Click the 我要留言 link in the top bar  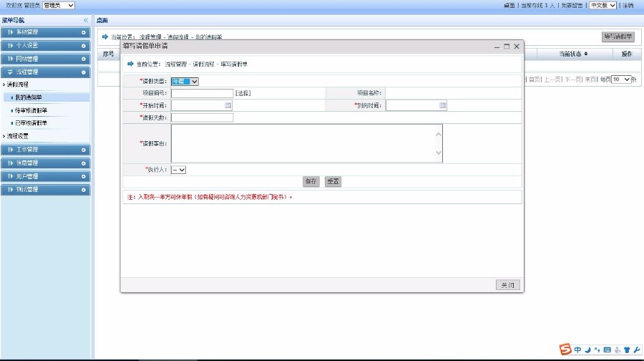572,5
